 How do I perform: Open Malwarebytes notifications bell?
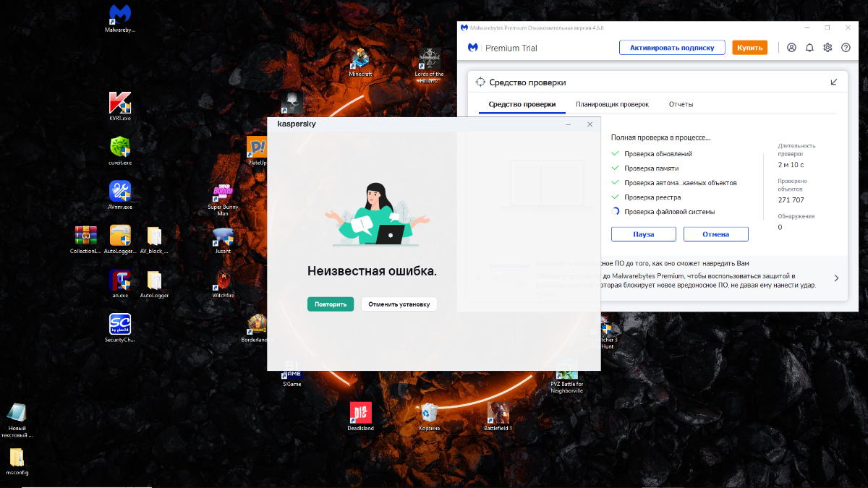tap(809, 48)
